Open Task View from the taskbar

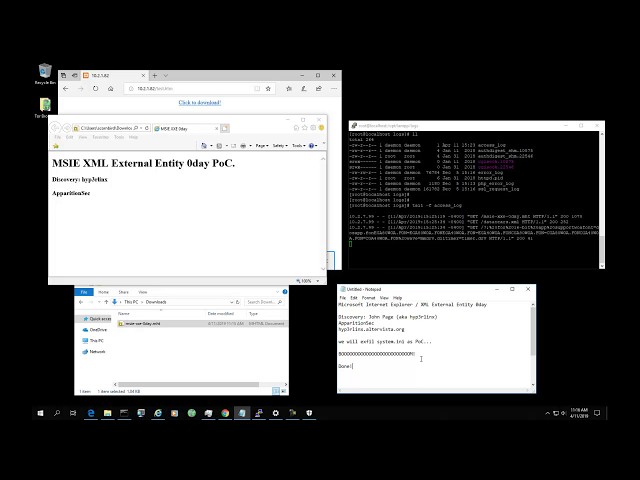[x=73, y=413]
